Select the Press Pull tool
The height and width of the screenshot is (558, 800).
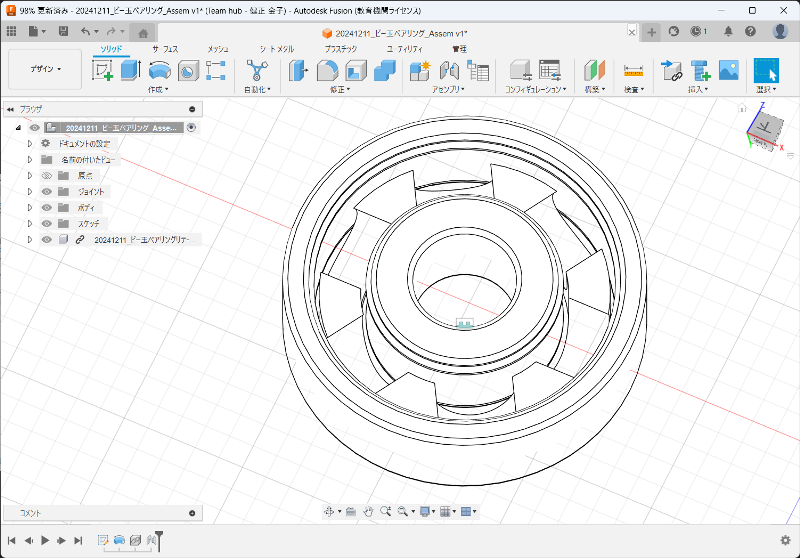click(298, 70)
